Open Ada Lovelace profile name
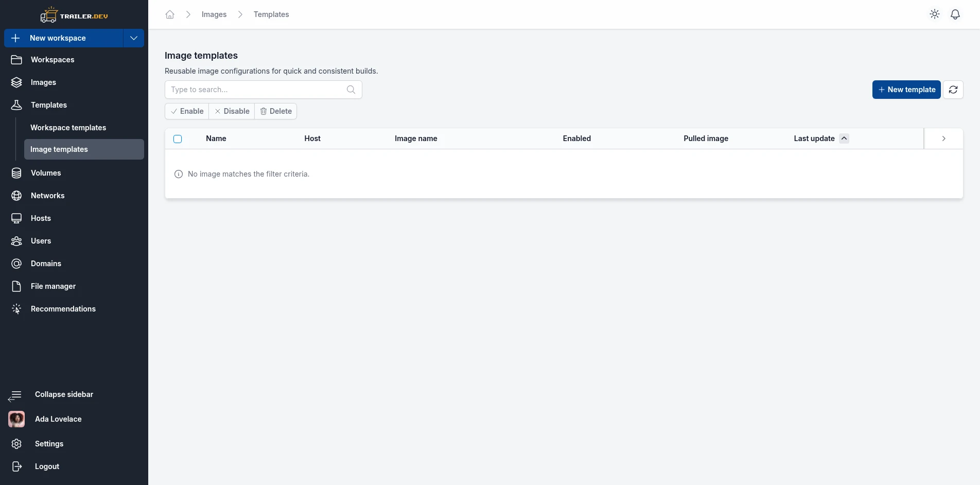980x485 pixels. 58,419
